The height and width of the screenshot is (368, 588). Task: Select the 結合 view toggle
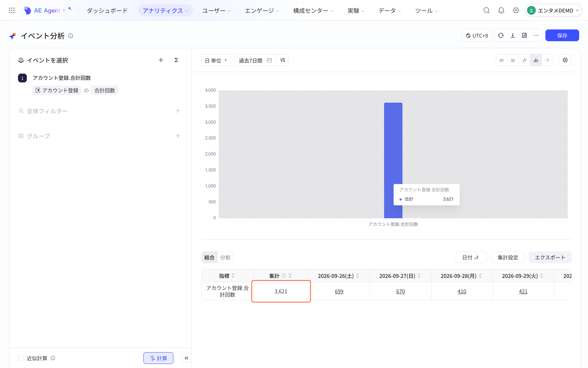coord(209,257)
